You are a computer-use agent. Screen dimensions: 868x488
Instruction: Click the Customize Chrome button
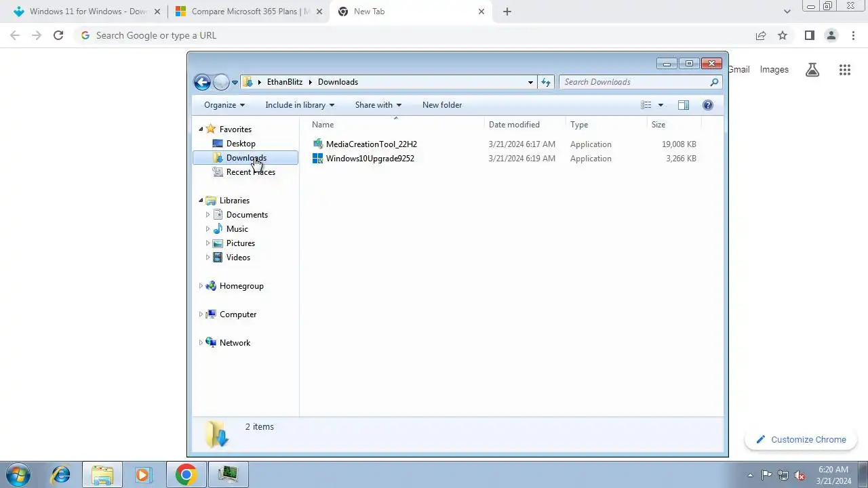point(801,440)
